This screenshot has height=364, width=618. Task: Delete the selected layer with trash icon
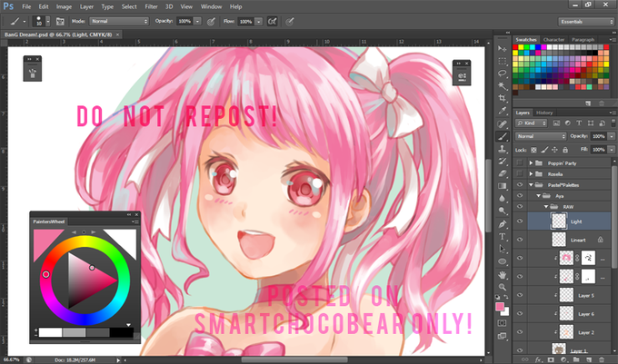(602, 359)
